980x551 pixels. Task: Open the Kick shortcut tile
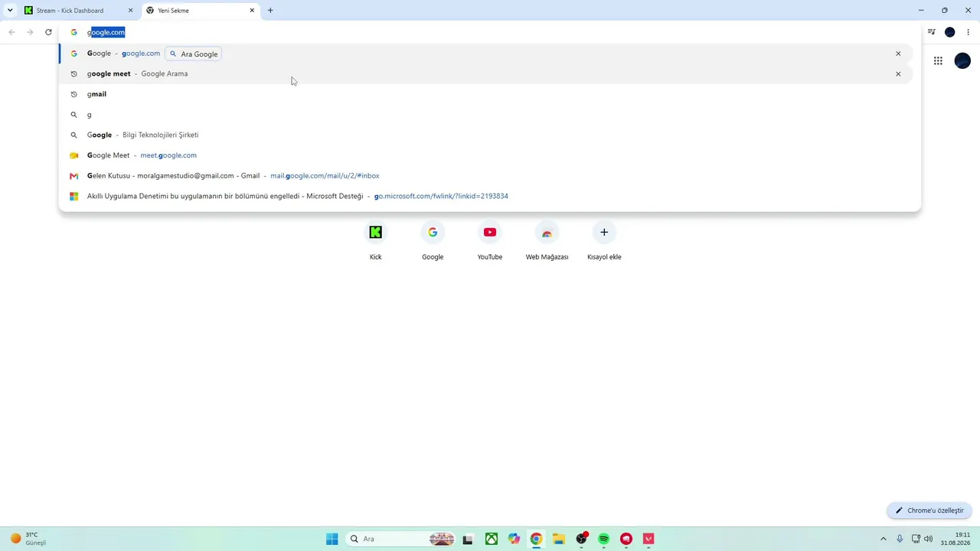tap(375, 241)
